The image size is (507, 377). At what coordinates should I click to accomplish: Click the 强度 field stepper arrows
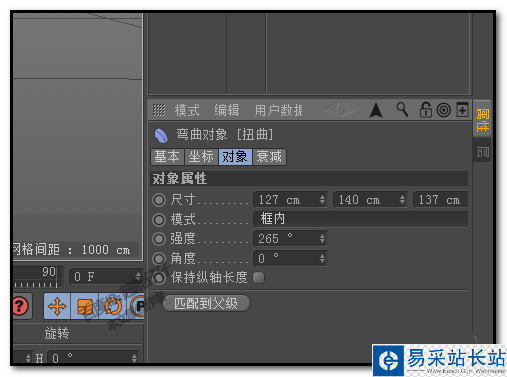[x=322, y=238]
